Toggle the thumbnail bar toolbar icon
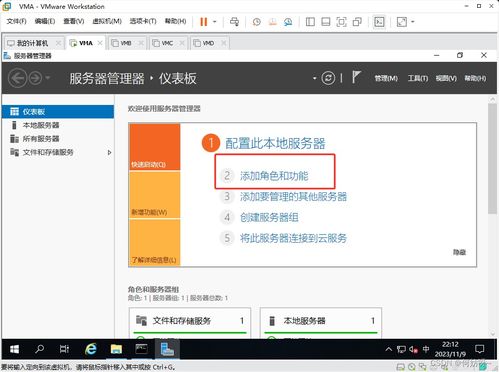 click(325, 22)
